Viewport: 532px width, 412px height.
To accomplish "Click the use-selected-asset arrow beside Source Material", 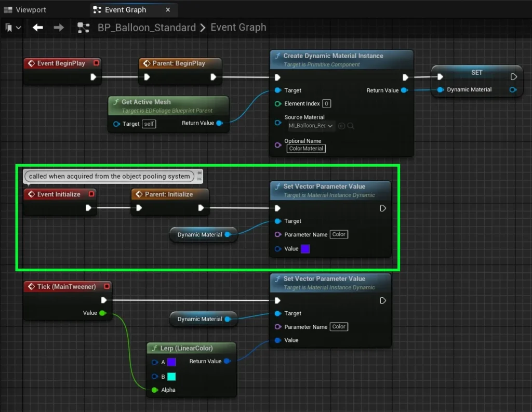I will [341, 126].
